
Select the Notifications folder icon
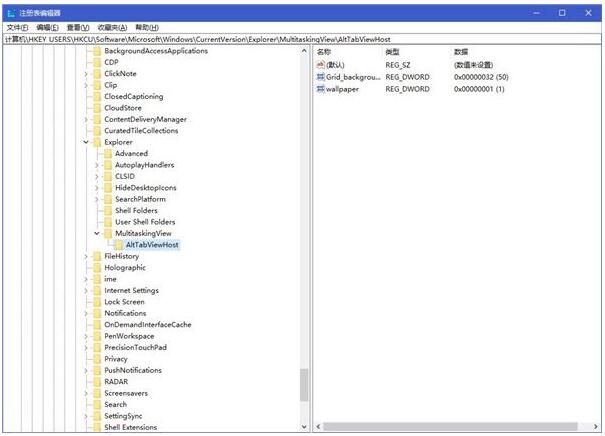(97, 313)
